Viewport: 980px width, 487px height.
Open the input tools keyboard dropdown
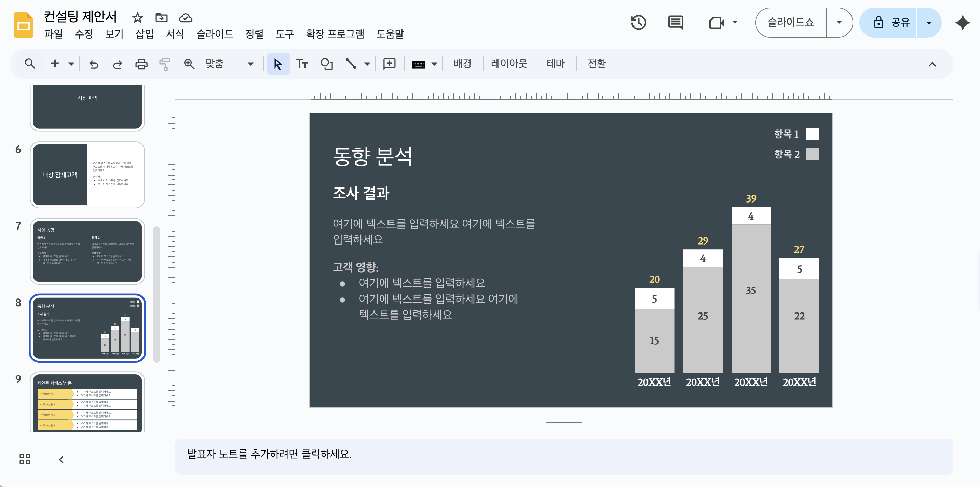pyautogui.click(x=434, y=64)
